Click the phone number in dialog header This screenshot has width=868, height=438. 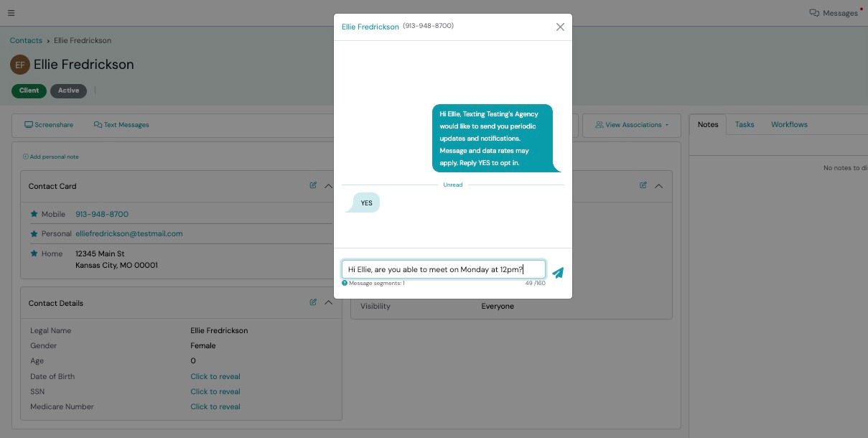click(x=428, y=26)
